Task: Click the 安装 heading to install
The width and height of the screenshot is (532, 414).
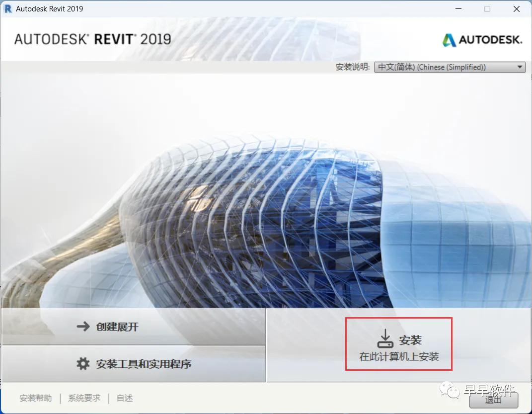Action: [x=410, y=340]
